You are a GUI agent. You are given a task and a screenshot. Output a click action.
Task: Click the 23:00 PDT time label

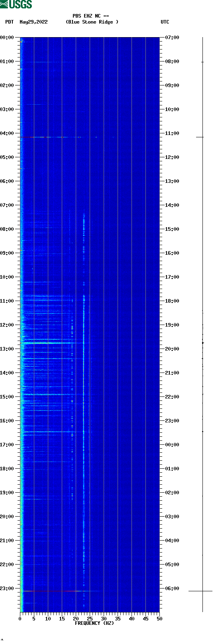point(7,589)
